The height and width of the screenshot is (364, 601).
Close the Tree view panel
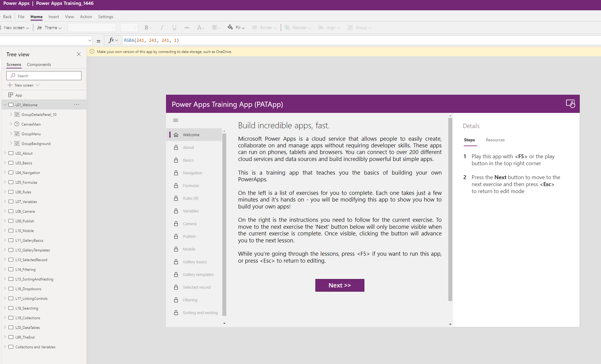(79, 54)
